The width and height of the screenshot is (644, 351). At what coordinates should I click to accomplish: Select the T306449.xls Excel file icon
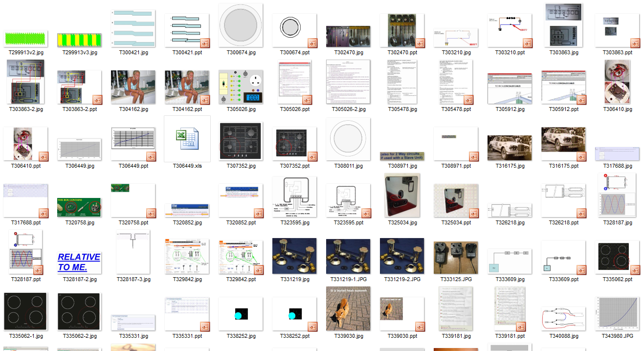pyautogui.click(x=187, y=139)
